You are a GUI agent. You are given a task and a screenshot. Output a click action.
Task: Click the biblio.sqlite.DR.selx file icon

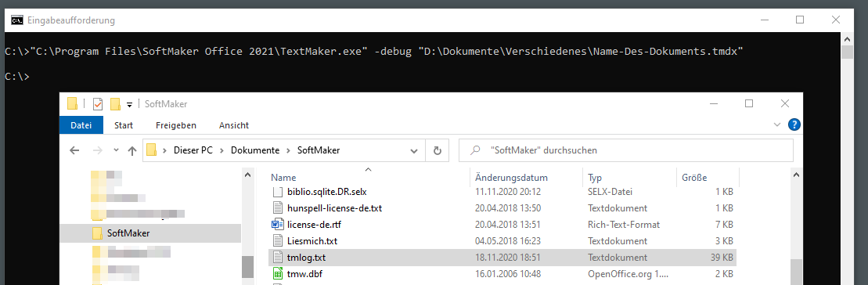(277, 192)
